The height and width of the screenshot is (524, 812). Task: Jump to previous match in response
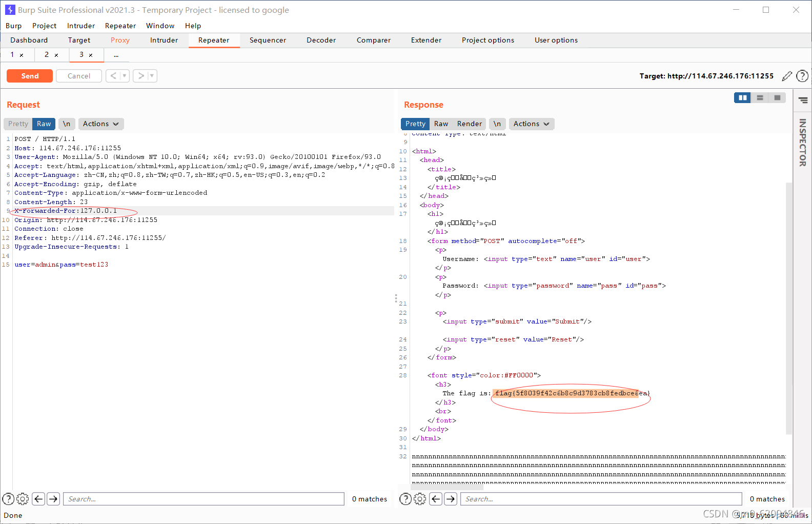click(436, 499)
